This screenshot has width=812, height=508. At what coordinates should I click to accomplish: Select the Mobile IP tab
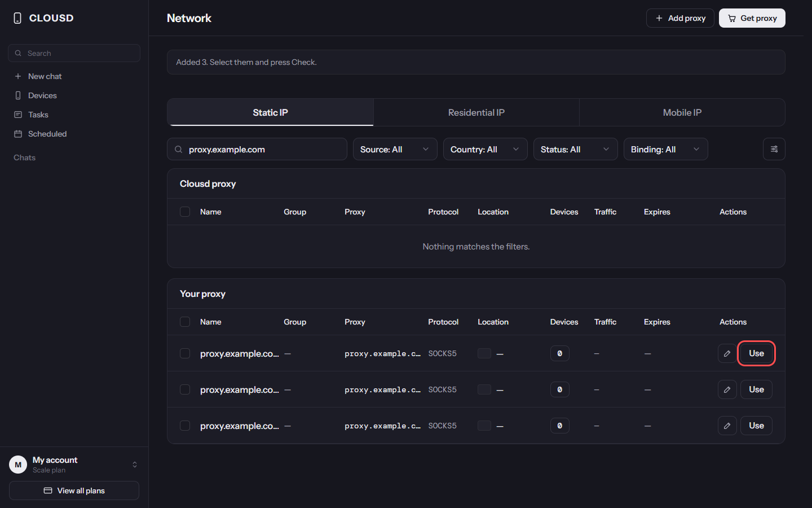pyautogui.click(x=682, y=112)
